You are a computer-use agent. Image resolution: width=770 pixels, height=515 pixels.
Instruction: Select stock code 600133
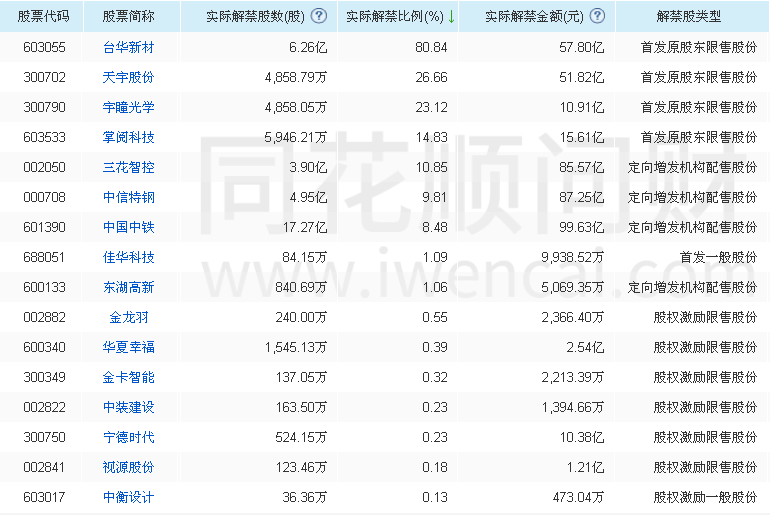click(44, 287)
